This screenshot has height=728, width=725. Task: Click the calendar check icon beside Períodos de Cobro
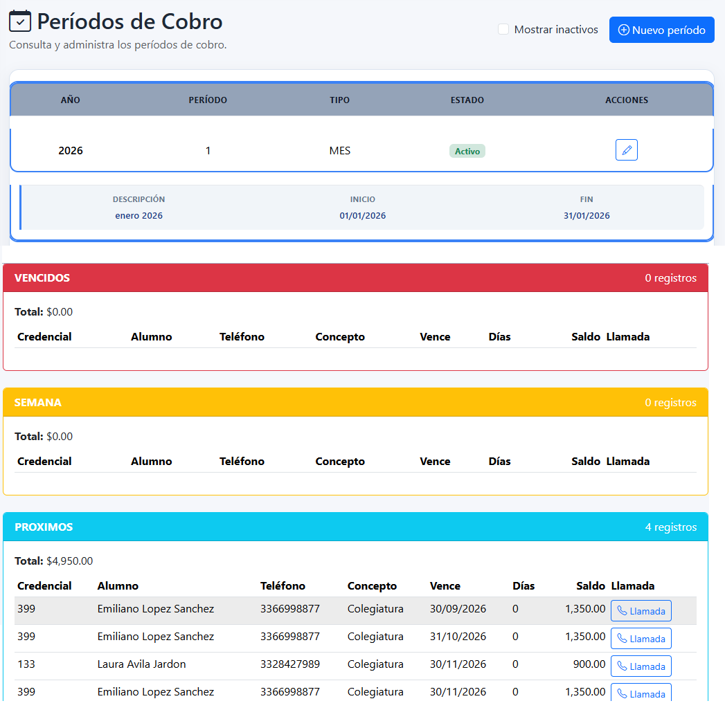[20, 21]
